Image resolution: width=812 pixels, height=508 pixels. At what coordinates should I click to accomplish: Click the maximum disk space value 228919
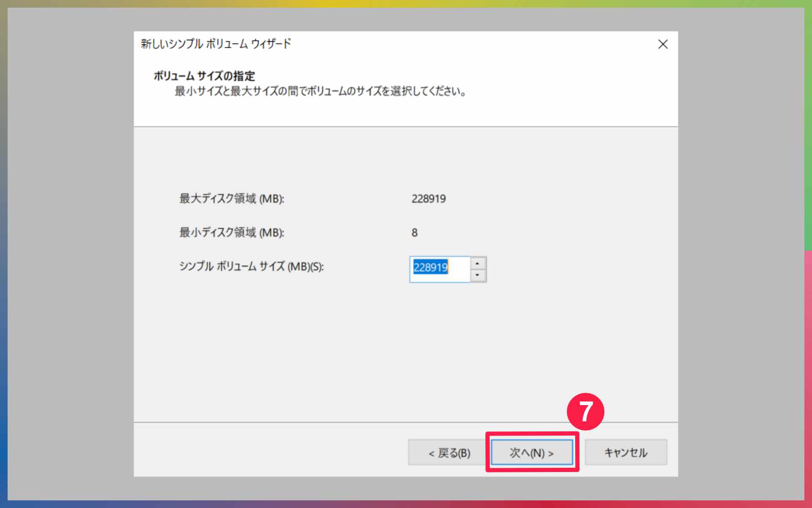click(x=428, y=199)
